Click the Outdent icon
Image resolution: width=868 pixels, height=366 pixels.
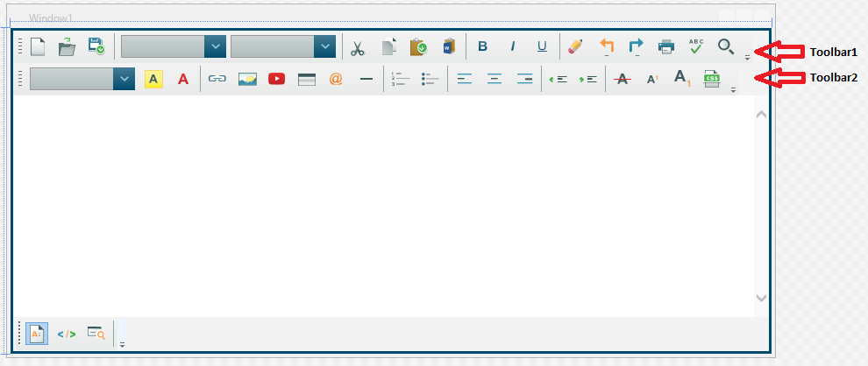[x=559, y=79]
